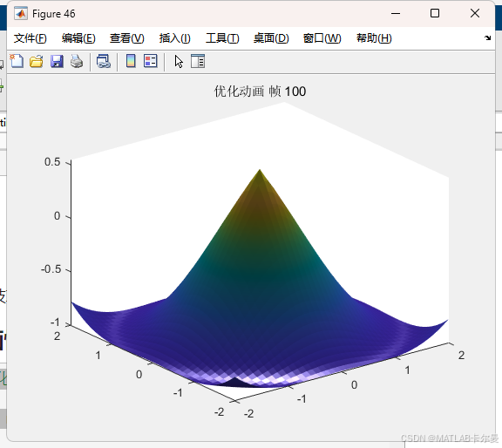Insert legend using toolbar icon
This screenshot has height=448, width=502.
pos(151,61)
